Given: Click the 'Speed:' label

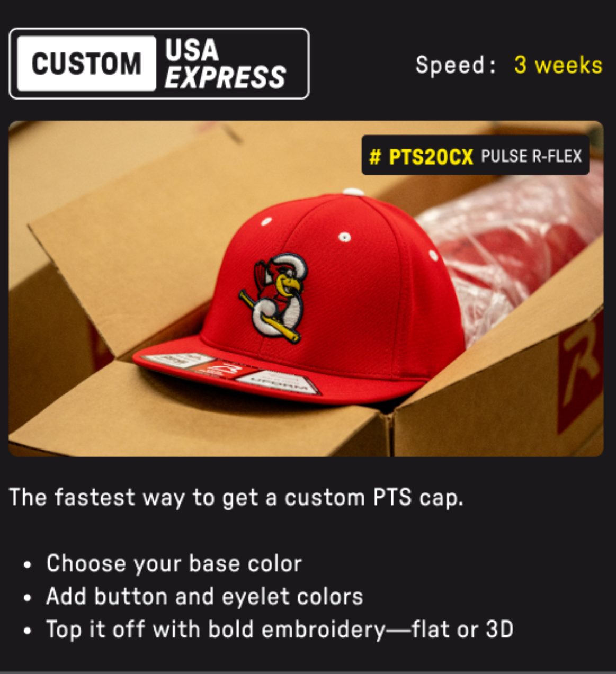Looking at the screenshot, I should click(456, 65).
